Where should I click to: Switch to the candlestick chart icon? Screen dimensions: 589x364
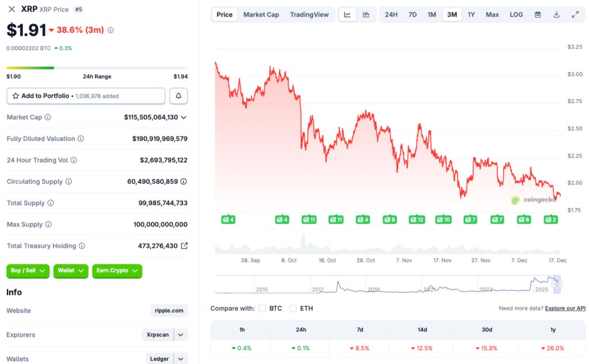click(x=366, y=14)
